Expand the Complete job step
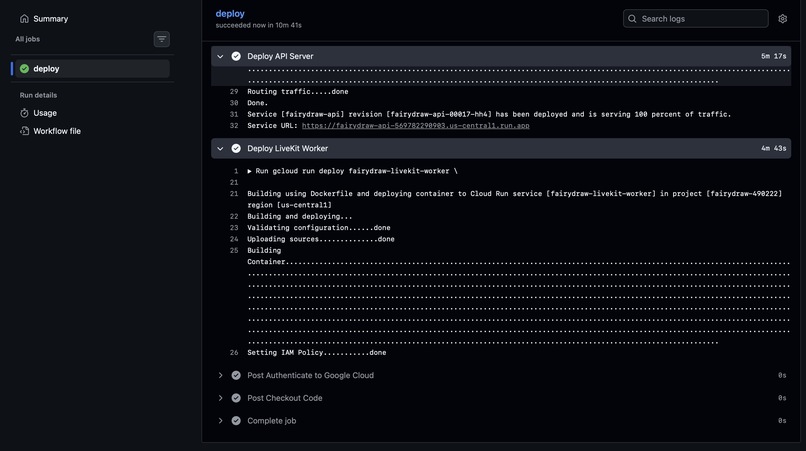 coord(220,421)
